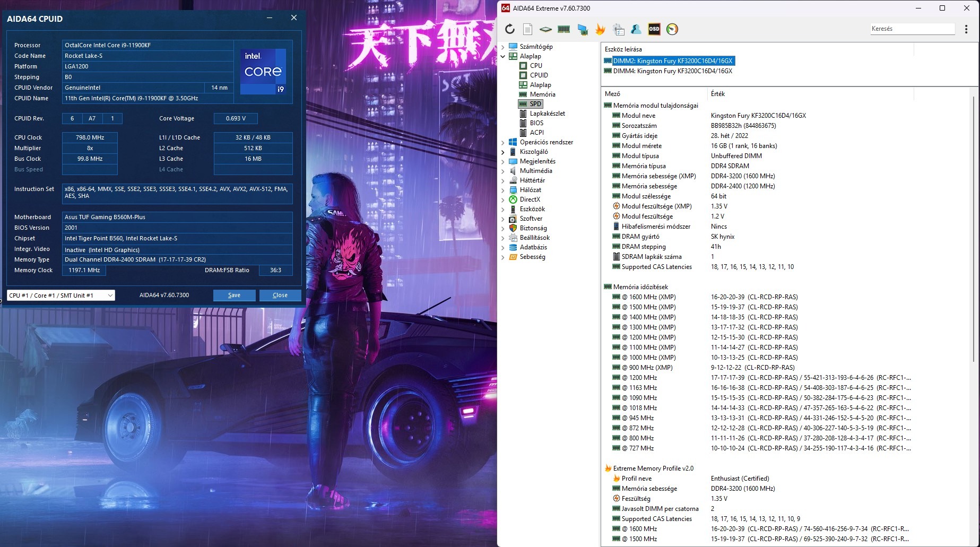Click the green memory module toolbar icon
This screenshot has width=980, height=547.
(563, 29)
